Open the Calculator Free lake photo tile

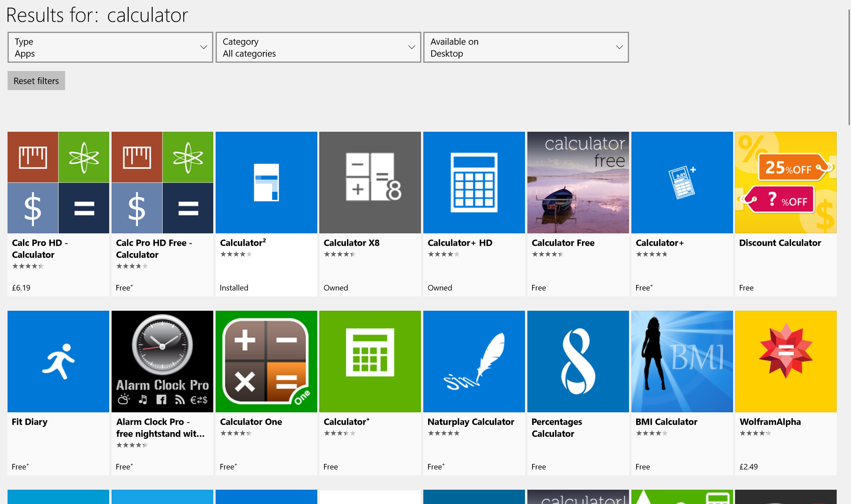pos(578,182)
